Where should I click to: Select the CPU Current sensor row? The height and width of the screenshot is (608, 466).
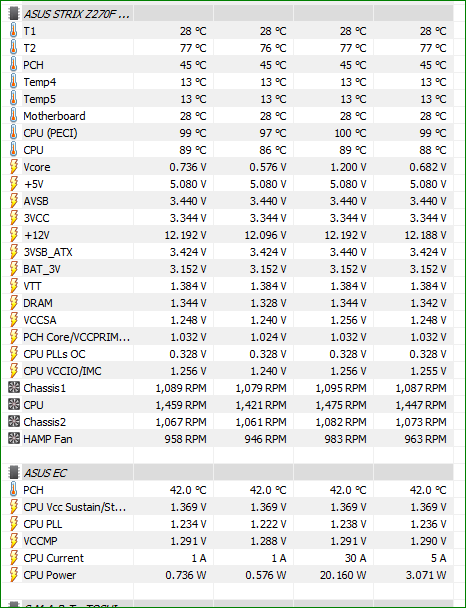[230, 558]
